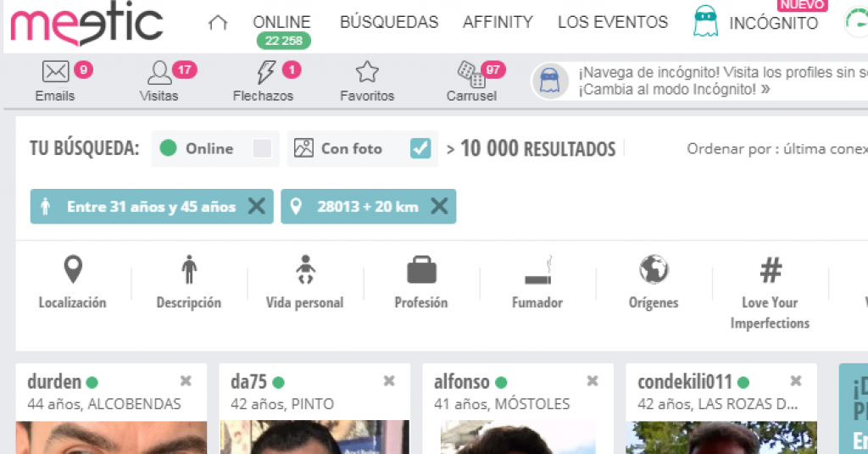Open the Descripción filter
Viewport: 868px width, 454px height.
point(189,283)
